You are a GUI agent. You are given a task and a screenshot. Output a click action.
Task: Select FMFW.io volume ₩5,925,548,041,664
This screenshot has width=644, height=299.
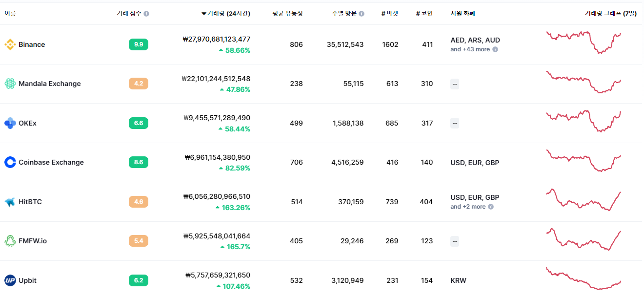coord(217,236)
